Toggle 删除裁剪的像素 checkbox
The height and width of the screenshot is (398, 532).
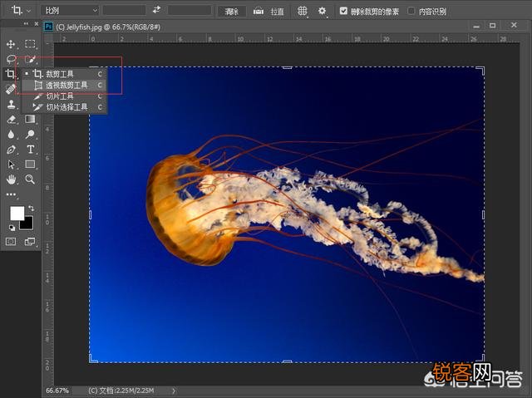point(343,11)
